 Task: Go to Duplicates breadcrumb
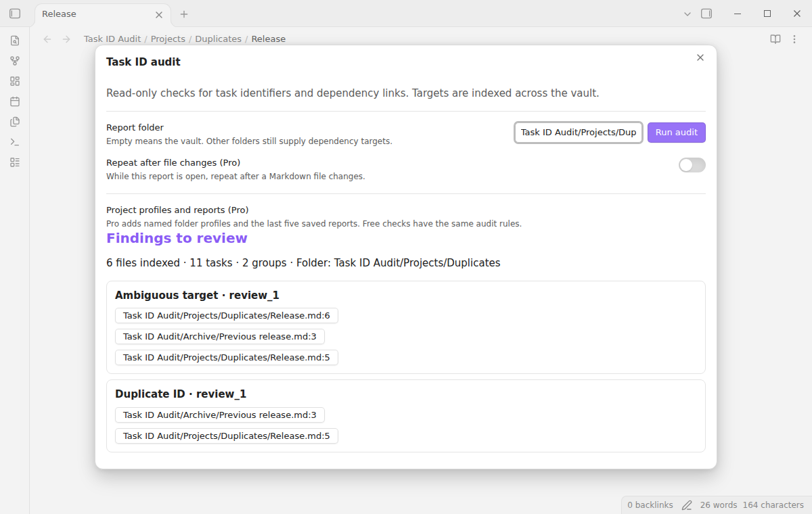click(218, 39)
